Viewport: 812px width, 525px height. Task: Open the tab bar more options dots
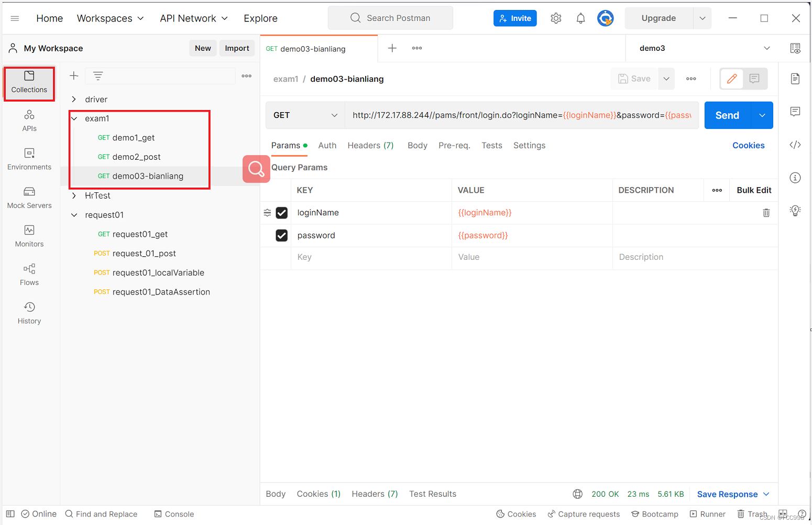click(417, 48)
